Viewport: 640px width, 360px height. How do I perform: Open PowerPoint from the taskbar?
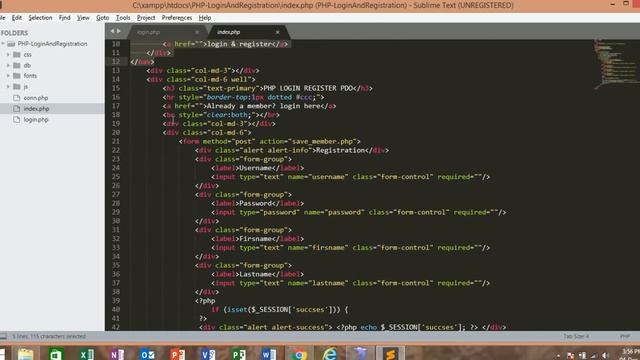tap(178, 354)
